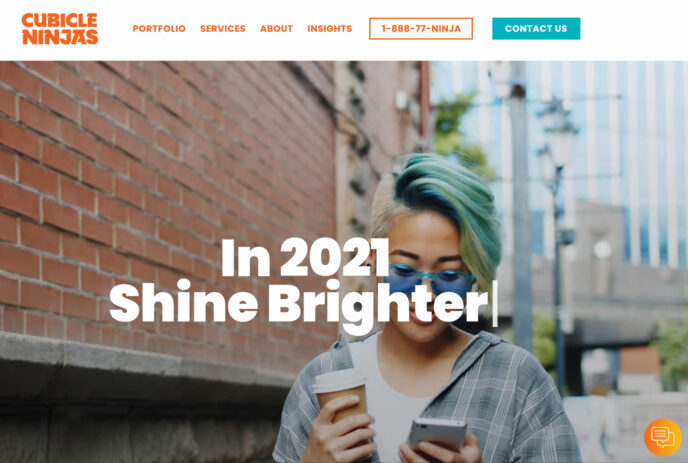Click the 'Shine Brighter' animated headline
This screenshot has width=688, height=463.
(298, 304)
